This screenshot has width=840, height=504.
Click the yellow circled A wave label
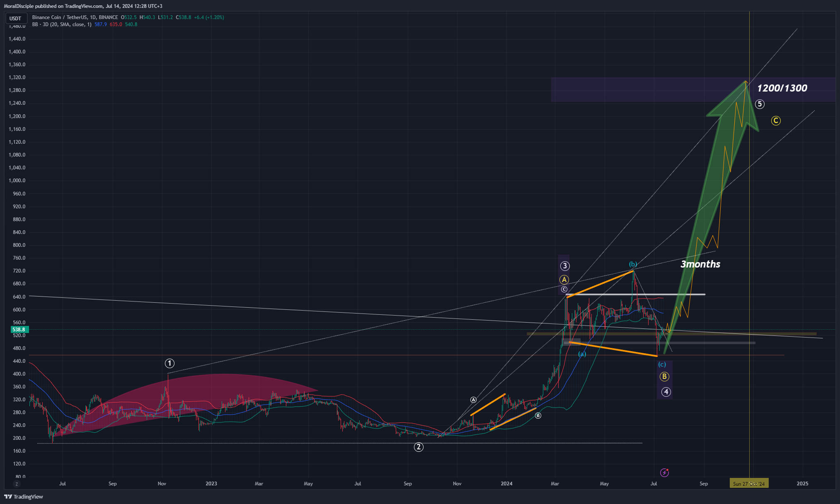tap(564, 280)
